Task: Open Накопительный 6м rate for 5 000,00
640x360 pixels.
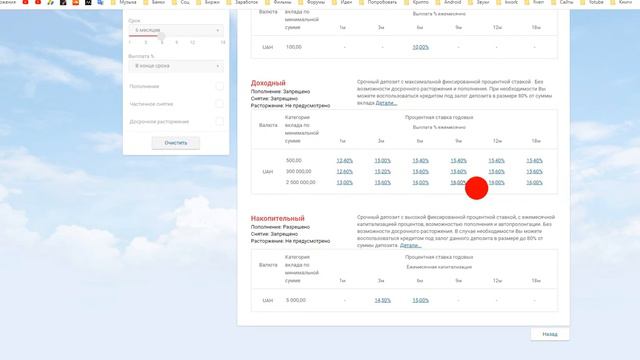Action: [x=420, y=300]
